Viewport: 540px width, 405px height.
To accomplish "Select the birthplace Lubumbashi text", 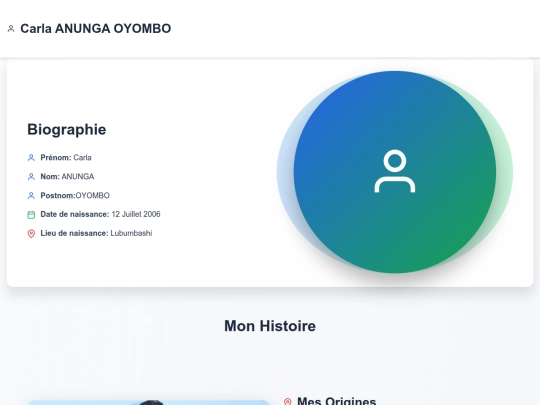I will coord(131,233).
